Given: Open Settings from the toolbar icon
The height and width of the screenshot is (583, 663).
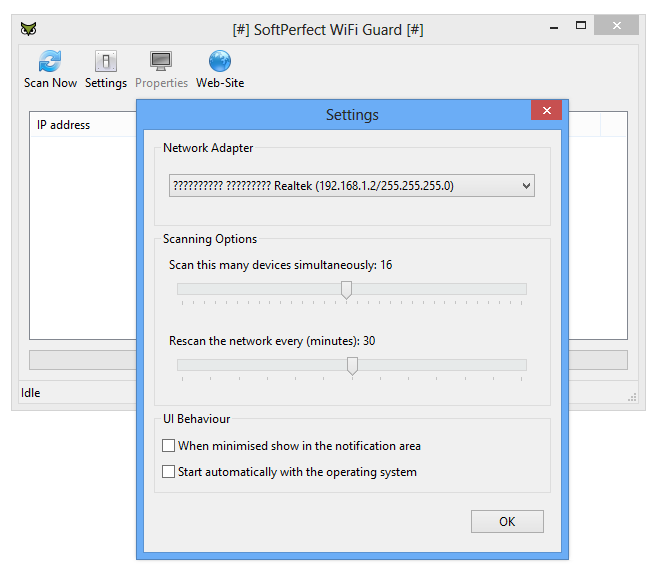Looking at the screenshot, I should (x=106, y=61).
